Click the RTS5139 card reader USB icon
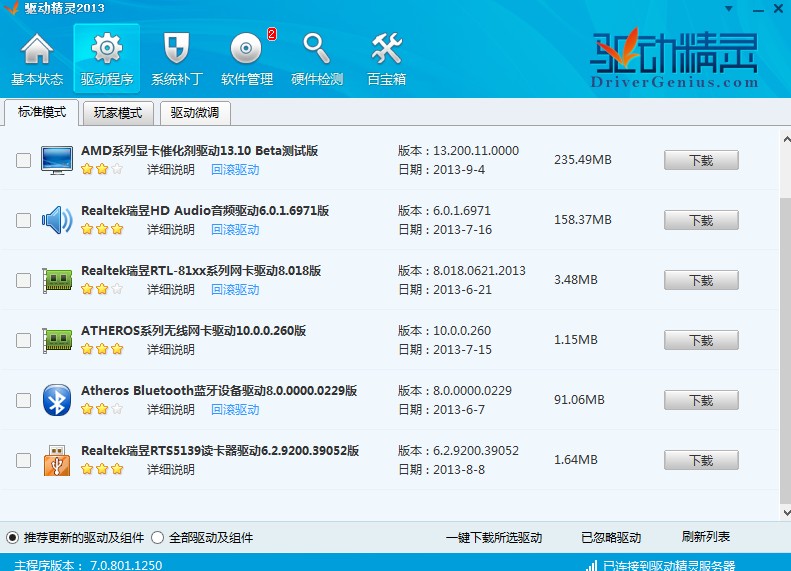Screen dimensions: 791x571 [56, 460]
